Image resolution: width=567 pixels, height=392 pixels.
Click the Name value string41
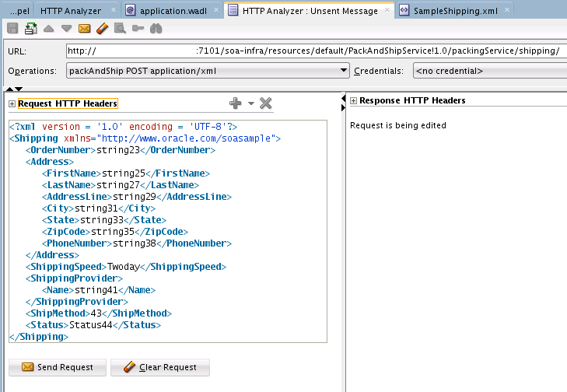(96, 290)
